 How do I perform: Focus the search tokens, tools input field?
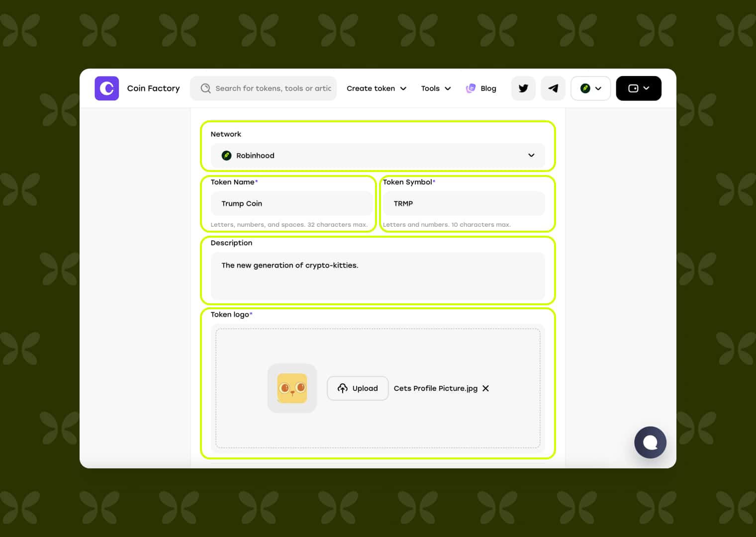coord(263,89)
